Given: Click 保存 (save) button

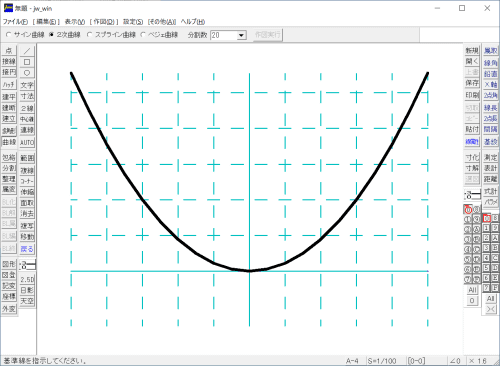Looking at the screenshot, I should [x=472, y=83].
